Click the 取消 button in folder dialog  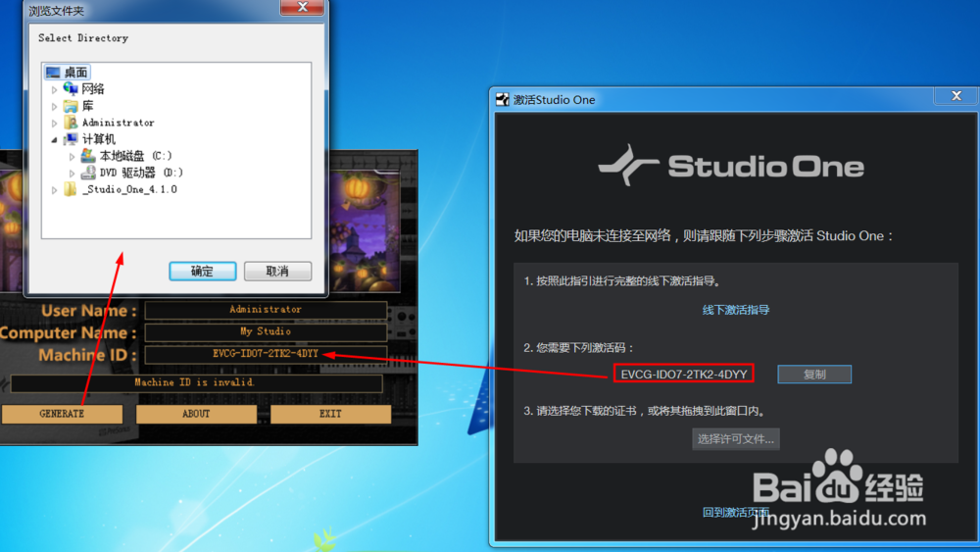click(x=277, y=272)
